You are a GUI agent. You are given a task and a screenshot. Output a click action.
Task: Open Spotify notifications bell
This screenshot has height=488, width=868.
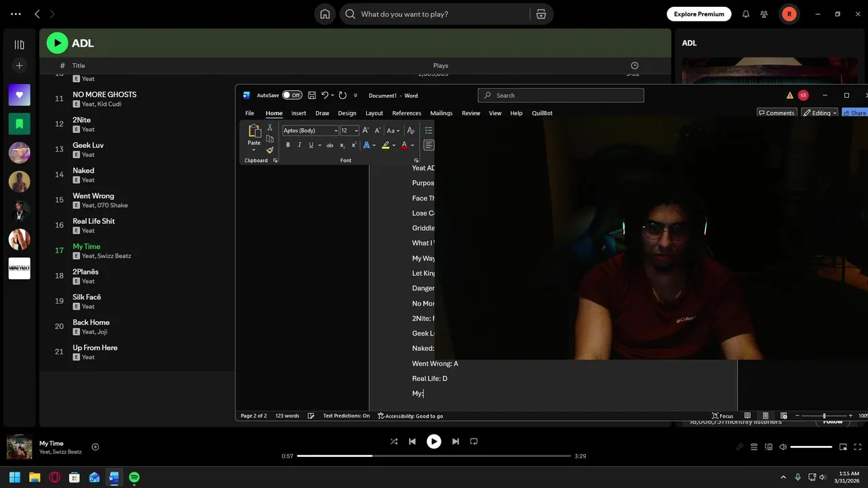tap(746, 14)
